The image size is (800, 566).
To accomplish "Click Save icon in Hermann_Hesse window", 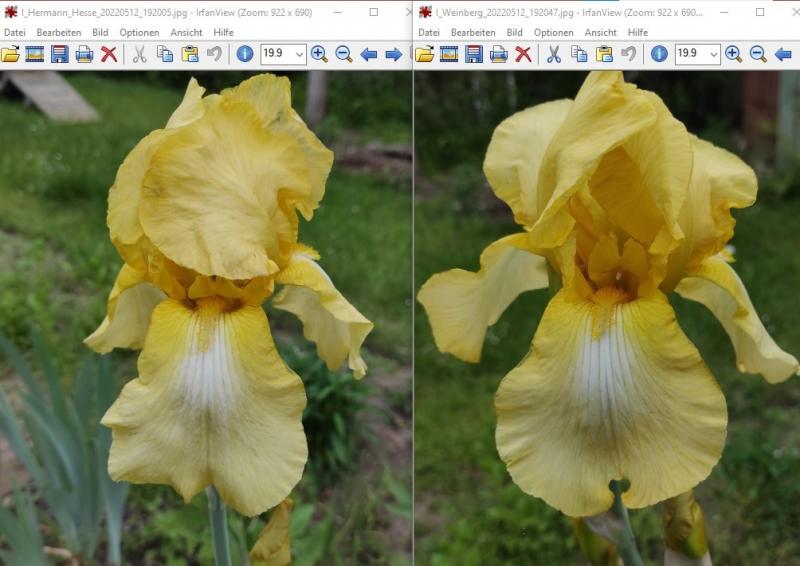I will point(60,54).
